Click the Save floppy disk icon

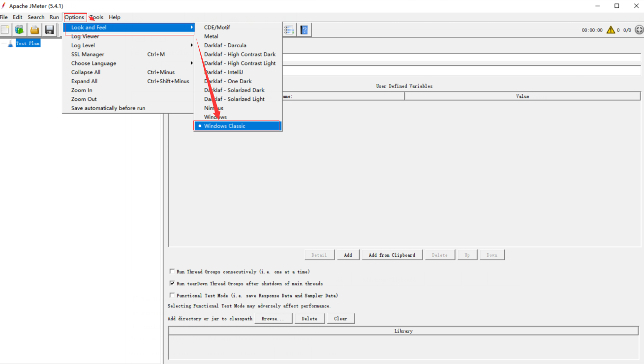(49, 30)
